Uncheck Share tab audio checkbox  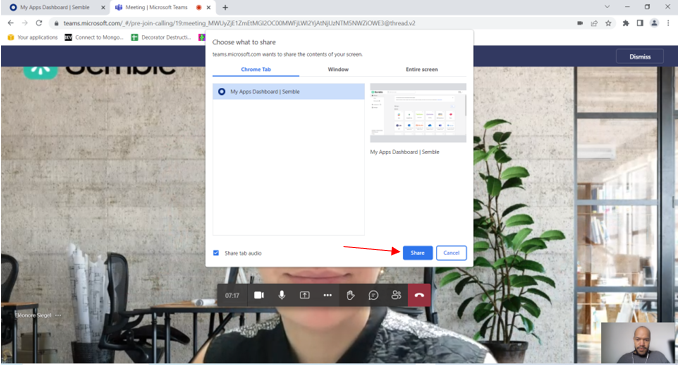pyautogui.click(x=216, y=253)
